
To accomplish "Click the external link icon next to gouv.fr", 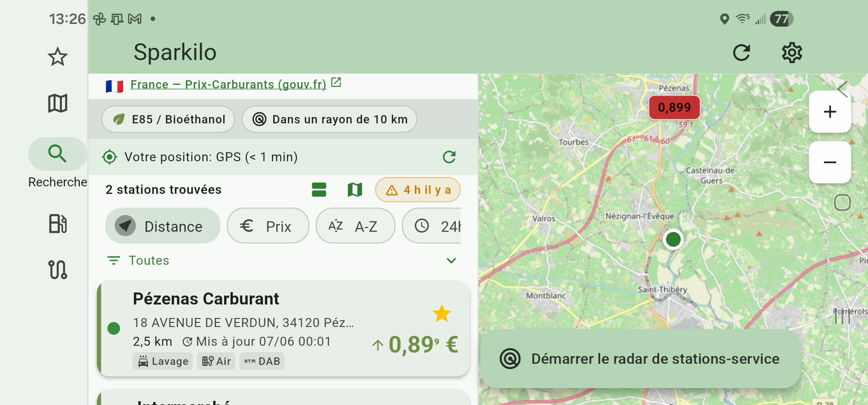I will 336,82.
